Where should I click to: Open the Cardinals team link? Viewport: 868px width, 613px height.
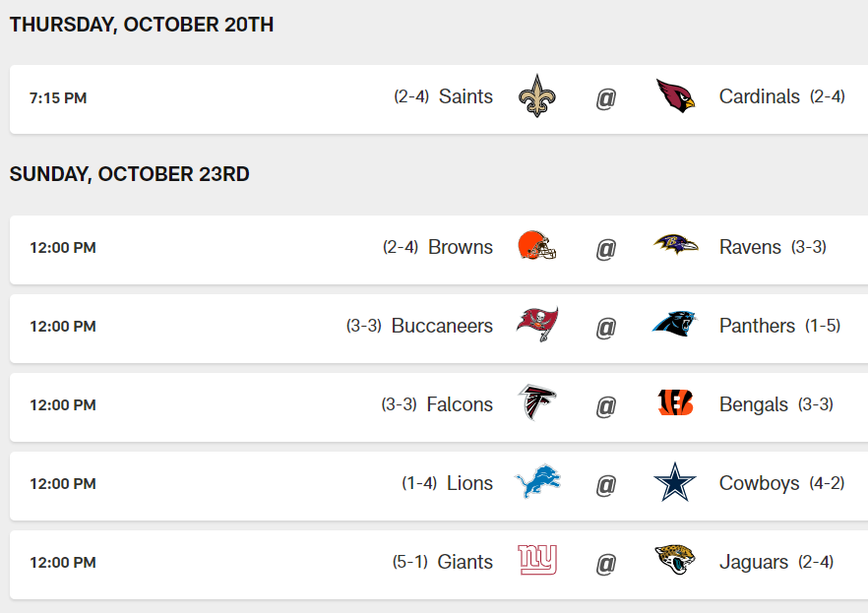tap(759, 96)
